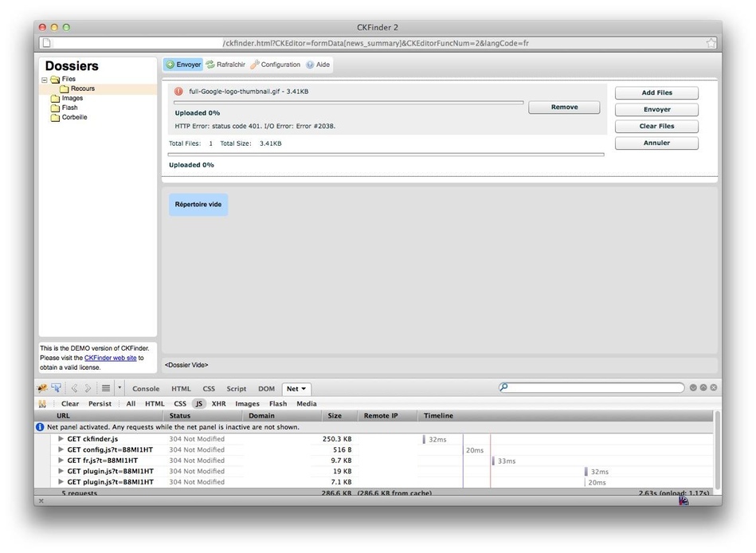The image size is (756, 553).
Task: Open Aide help in the toolbar
Action: [318, 65]
